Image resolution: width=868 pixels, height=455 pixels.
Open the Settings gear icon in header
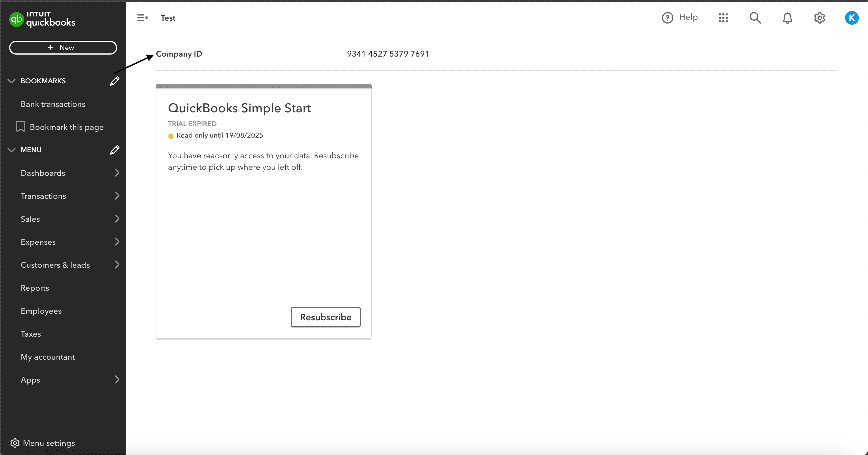[x=819, y=18]
